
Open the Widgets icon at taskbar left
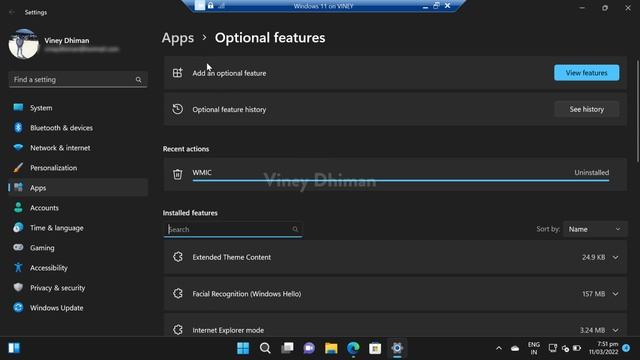14,348
